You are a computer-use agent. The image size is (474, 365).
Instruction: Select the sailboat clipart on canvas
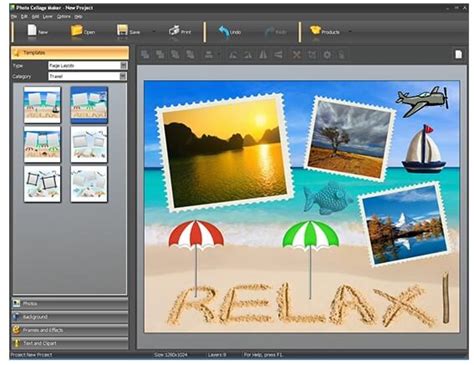point(424,149)
